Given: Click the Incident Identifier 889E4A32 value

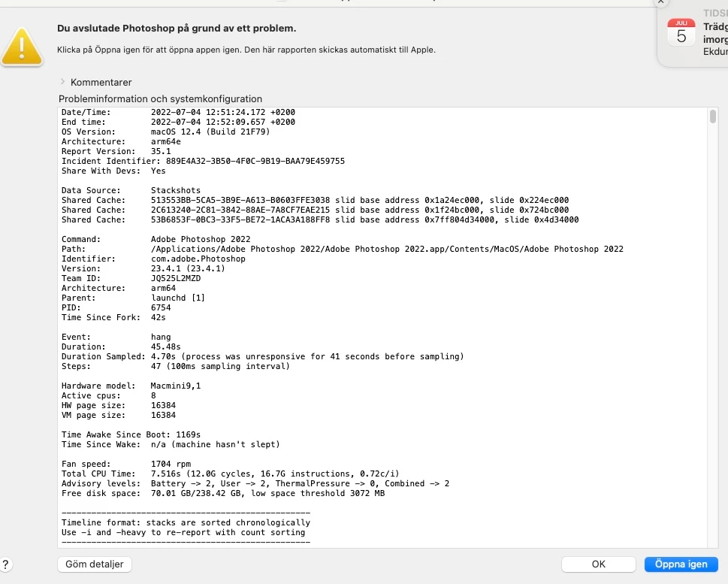Looking at the screenshot, I should click(x=255, y=161).
